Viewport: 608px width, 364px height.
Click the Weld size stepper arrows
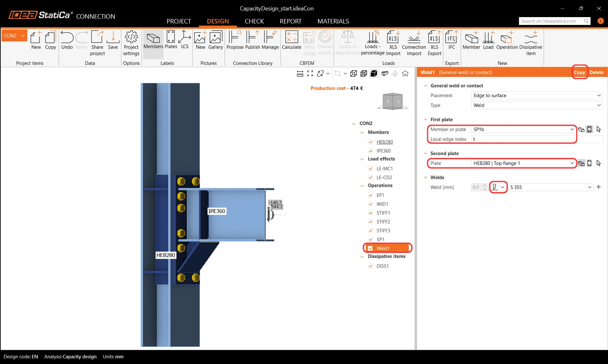484,187
